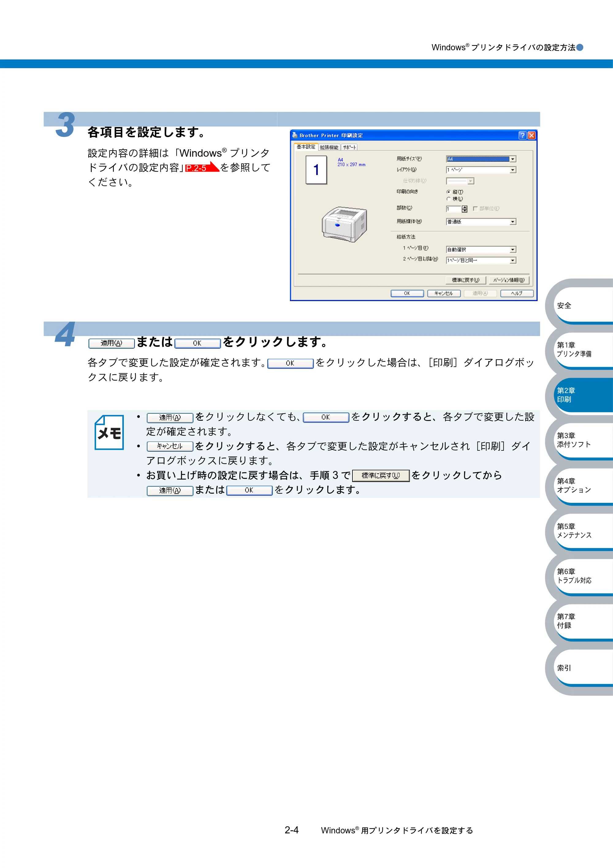Viewport: 613px width, 868px height.
Task: Click the printer illustration in the dialog
Action: pyautogui.click(x=344, y=224)
